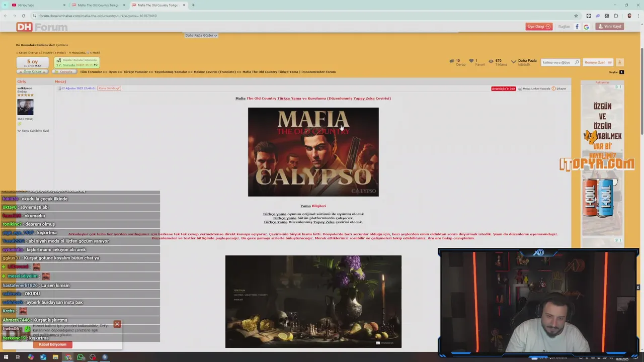Image resolution: width=644 pixels, height=362 pixels.
Task: Click the Yeni Kayıt button
Action: pos(610,27)
